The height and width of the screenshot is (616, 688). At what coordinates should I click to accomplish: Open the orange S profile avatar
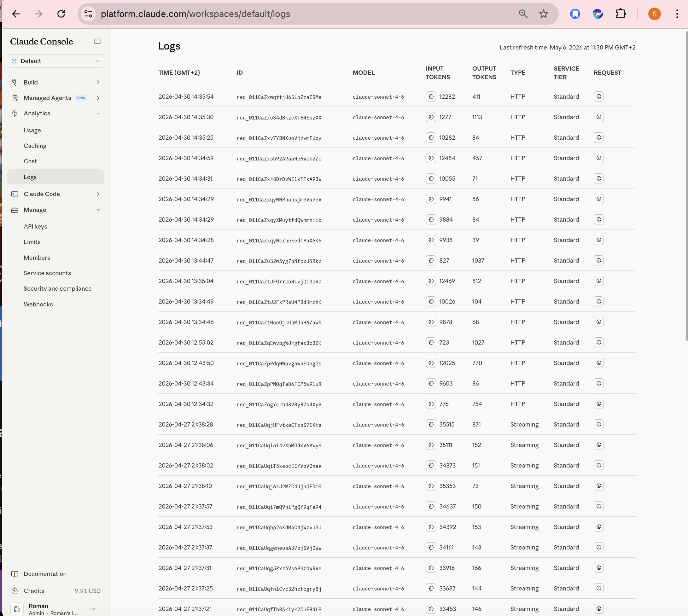pyautogui.click(x=654, y=14)
